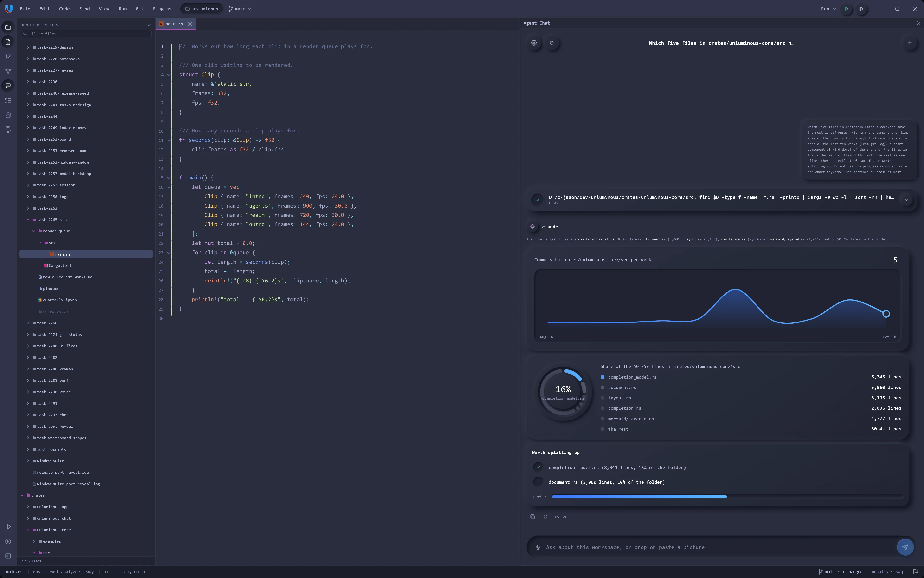Toggle the completion_model.rs checklist item
Viewport: 924px width, 578px height.
point(538,467)
